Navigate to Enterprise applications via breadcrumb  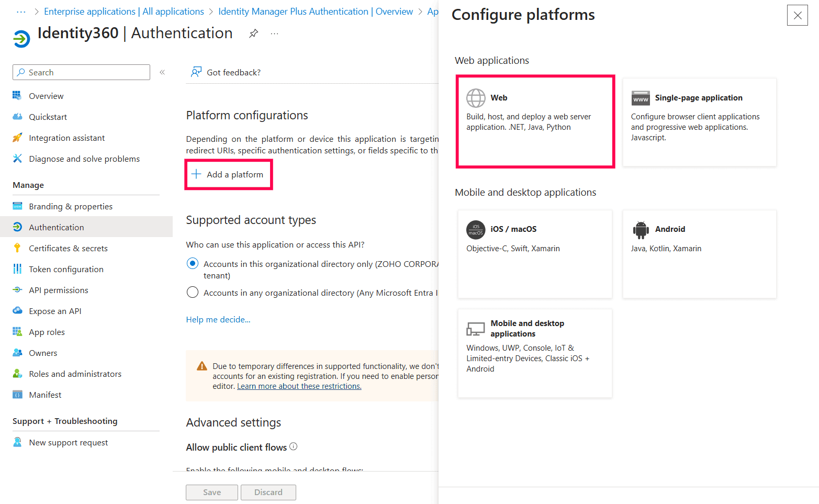(x=124, y=11)
